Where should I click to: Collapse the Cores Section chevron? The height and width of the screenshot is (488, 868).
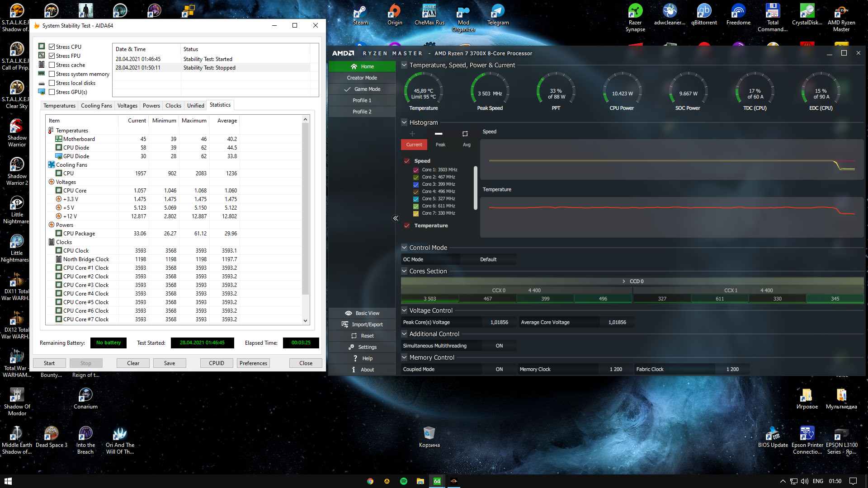(404, 271)
